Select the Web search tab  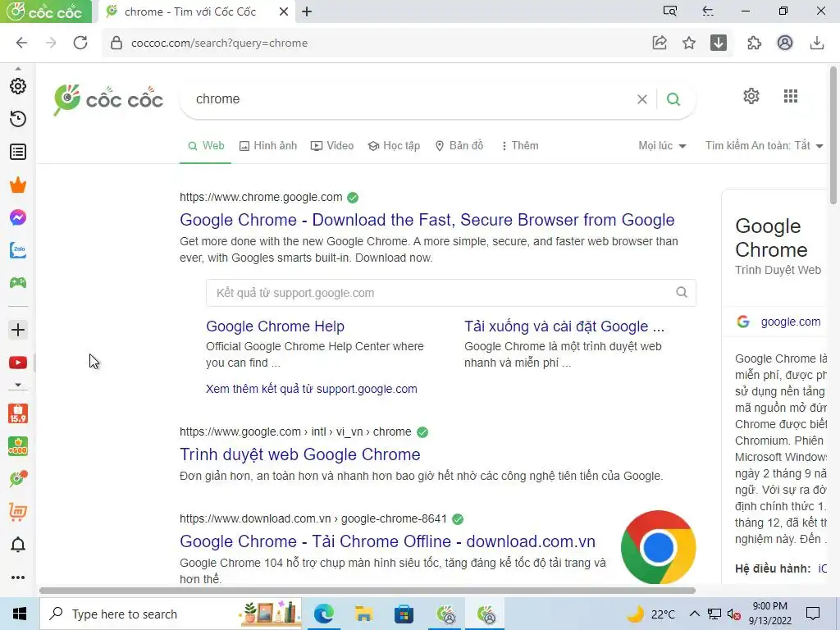click(206, 146)
